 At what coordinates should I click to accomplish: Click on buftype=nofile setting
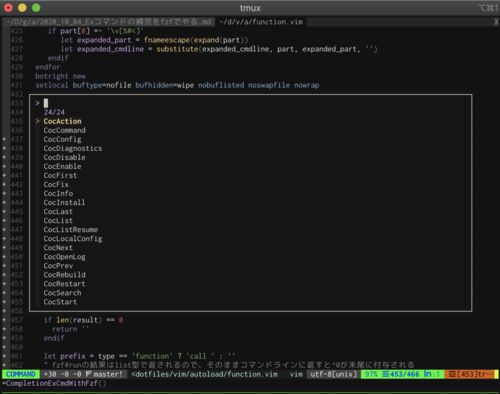point(102,85)
